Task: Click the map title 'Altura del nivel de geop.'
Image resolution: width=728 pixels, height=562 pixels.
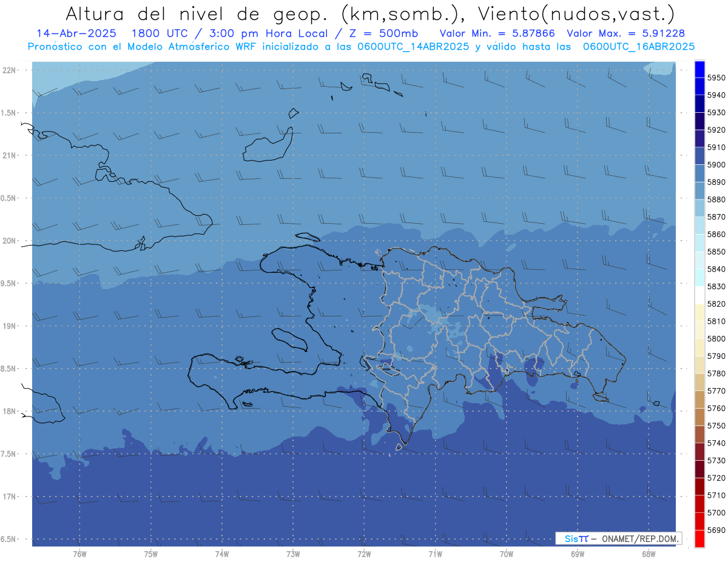Action: (197, 13)
